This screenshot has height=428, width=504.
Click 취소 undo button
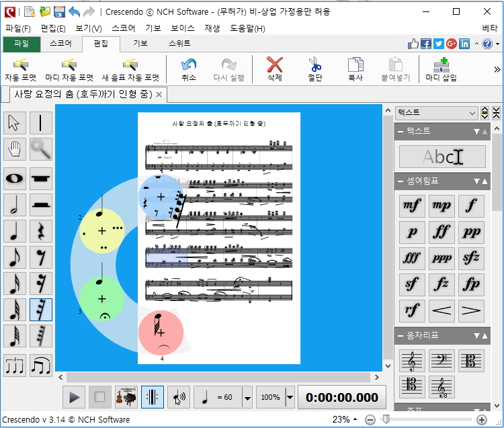[x=189, y=69]
